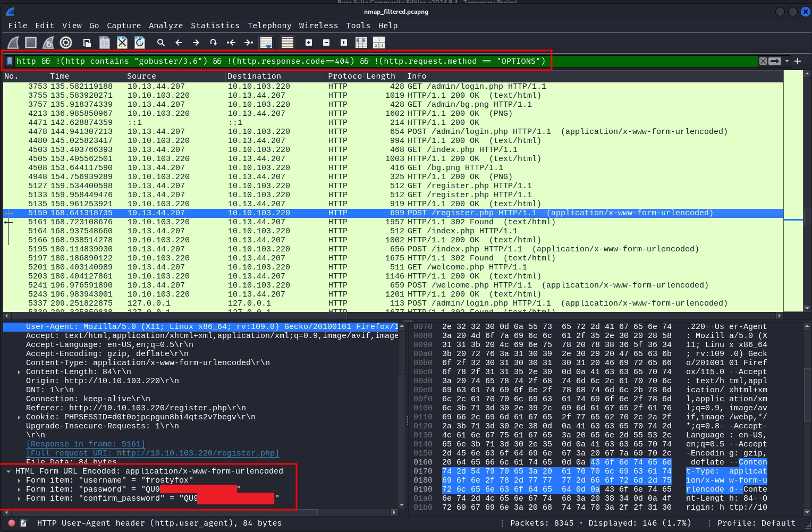Open the Analyze menu

point(166,26)
